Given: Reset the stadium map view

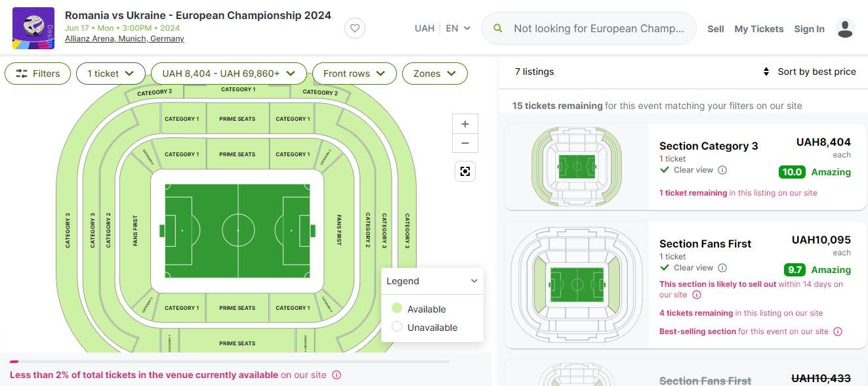Looking at the screenshot, I should 465,171.
